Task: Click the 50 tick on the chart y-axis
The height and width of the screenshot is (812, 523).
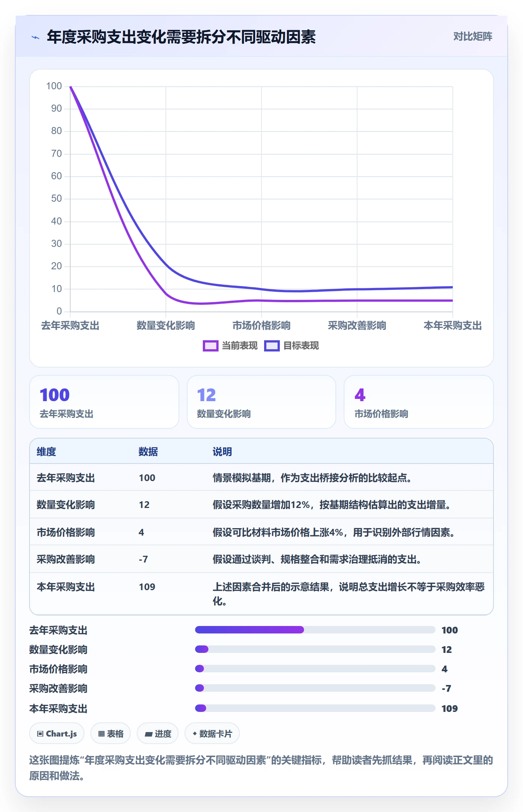Action: pyautogui.click(x=56, y=199)
